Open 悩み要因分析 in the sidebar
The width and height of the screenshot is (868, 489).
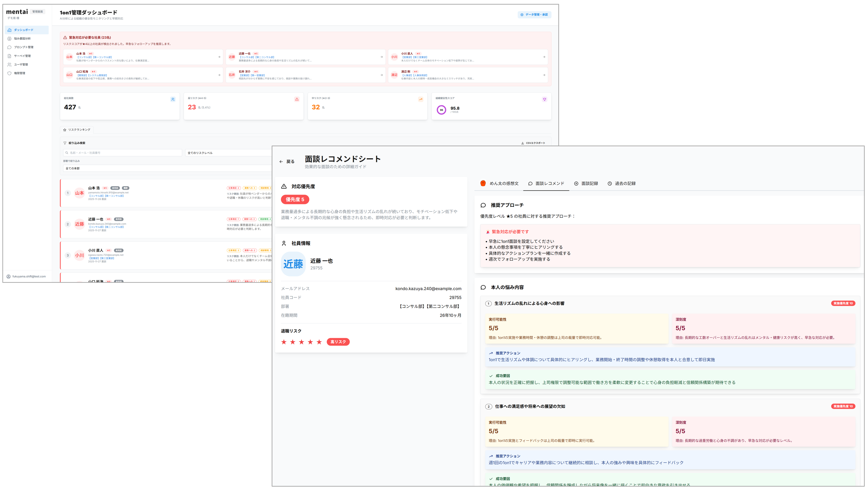tap(22, 39)
